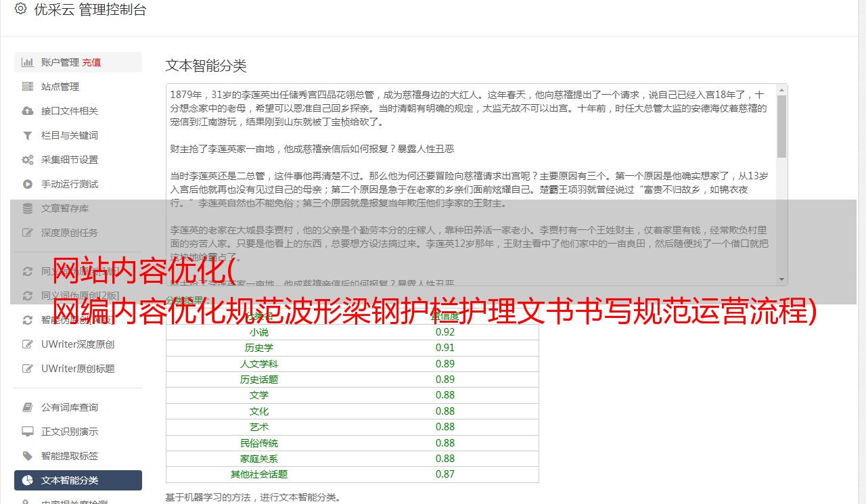Click the gear icon beside 优采云 管理控制台
This screenshot has width=866, height=504.
coord(20,9)
